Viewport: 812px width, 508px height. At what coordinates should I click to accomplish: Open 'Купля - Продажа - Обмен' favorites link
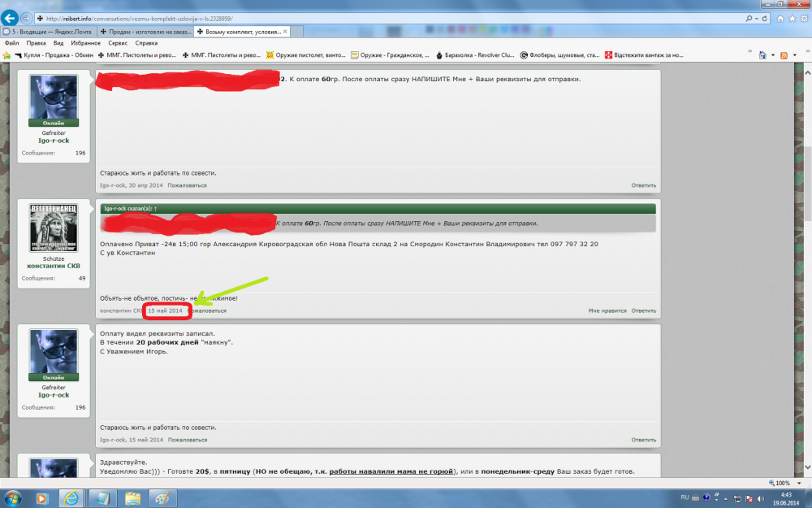point(54,55)
